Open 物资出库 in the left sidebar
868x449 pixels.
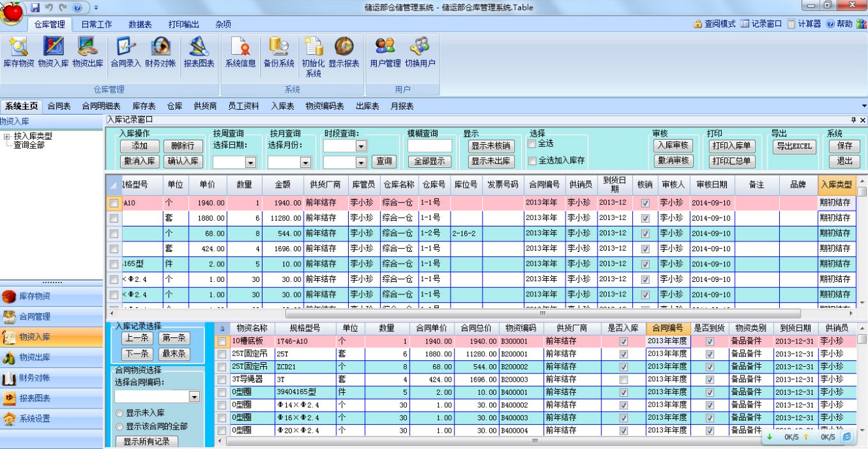(52, 357)
